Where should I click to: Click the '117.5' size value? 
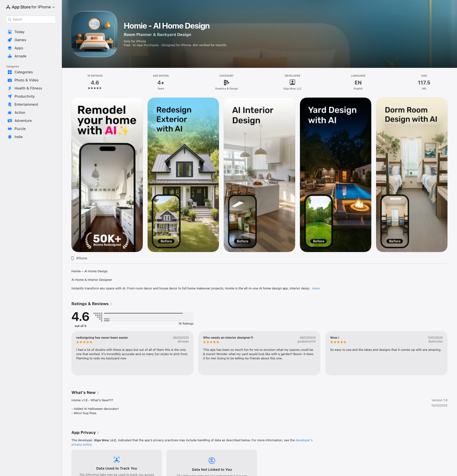click(424, 83)
